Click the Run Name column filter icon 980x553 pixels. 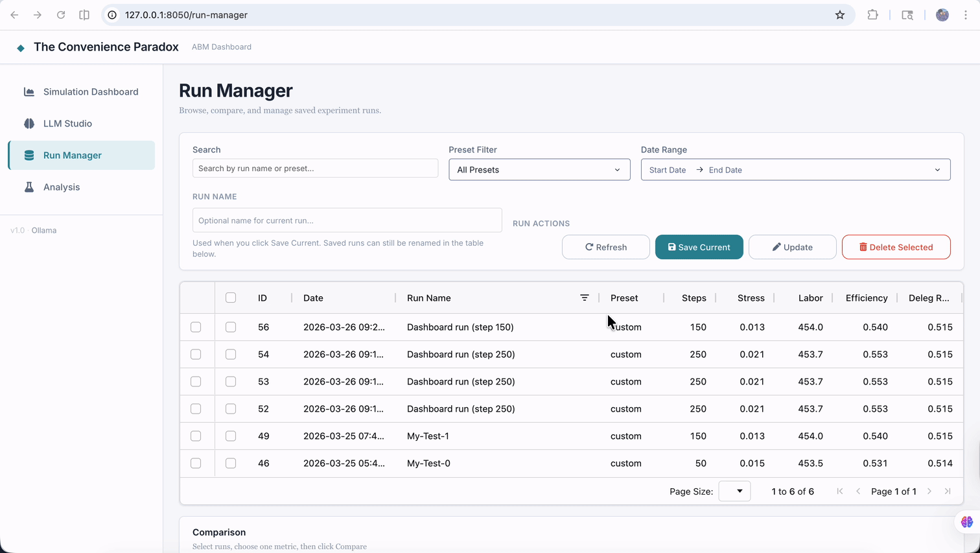coord(585,298)
